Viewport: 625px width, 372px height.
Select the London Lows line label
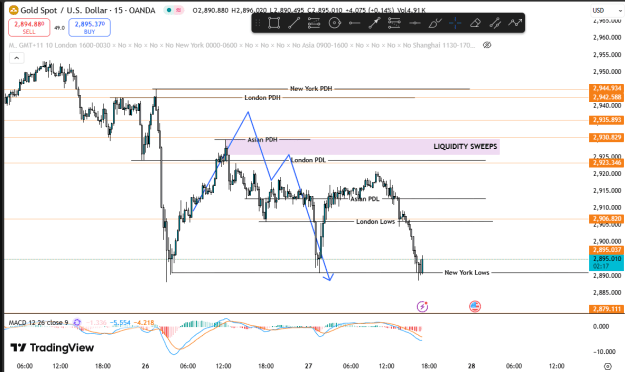tap(375, 221)
